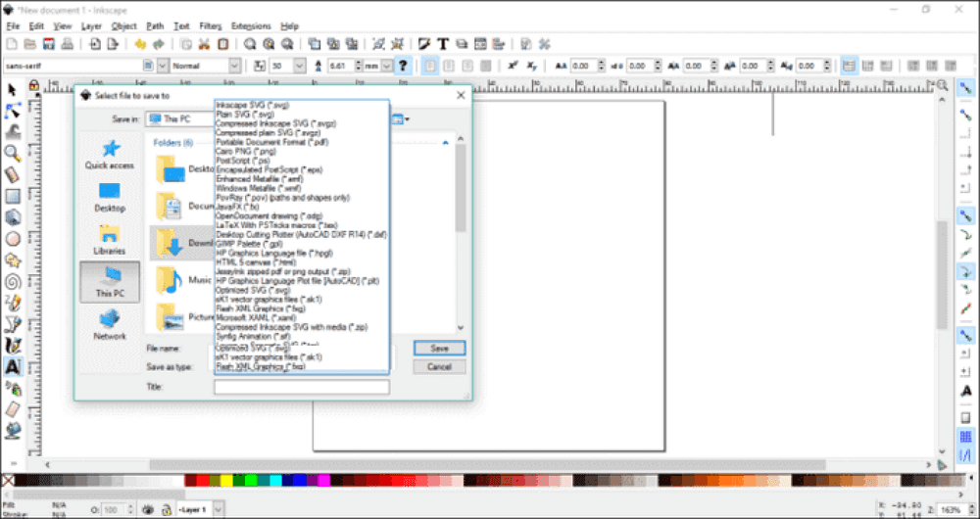This screenshot has width=980, height=519.
Task: Select the Node edit tool
Action: 12,112
